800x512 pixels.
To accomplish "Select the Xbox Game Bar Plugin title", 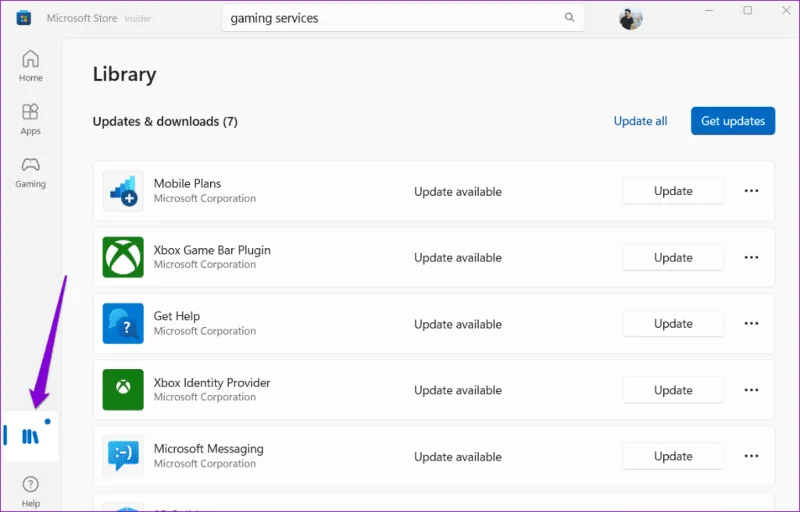I will [x=212, y=250].
